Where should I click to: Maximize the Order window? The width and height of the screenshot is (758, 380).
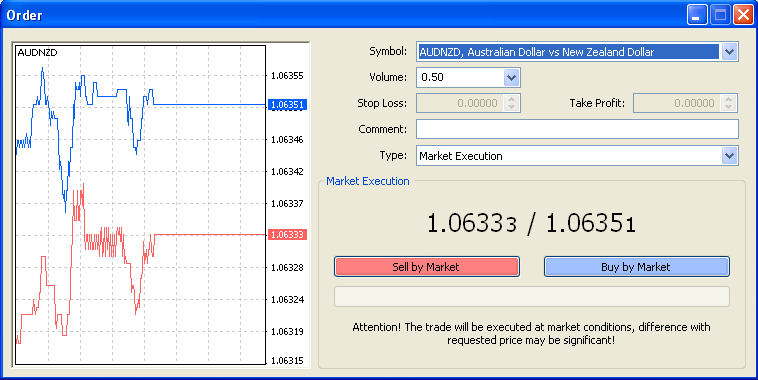tap(720, 15)
